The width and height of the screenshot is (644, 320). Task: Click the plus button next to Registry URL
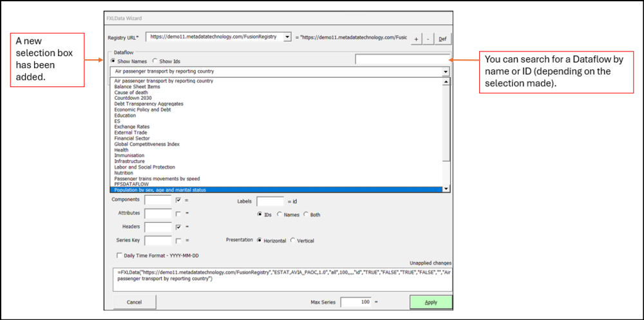click(x=416, y=39)
